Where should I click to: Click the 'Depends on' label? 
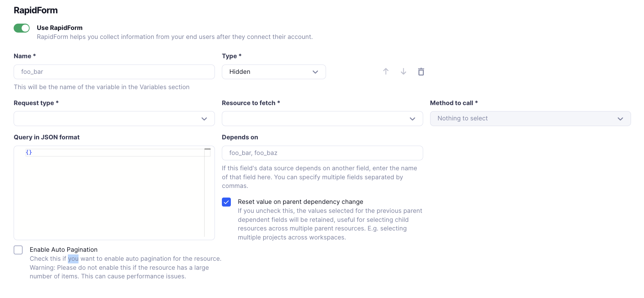click(240, 137)
